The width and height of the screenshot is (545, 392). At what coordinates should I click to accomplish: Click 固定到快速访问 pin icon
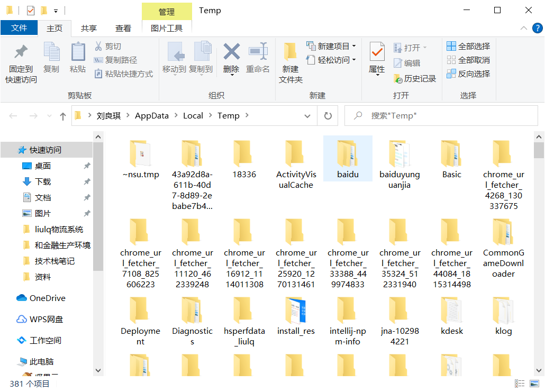[21, 52]
